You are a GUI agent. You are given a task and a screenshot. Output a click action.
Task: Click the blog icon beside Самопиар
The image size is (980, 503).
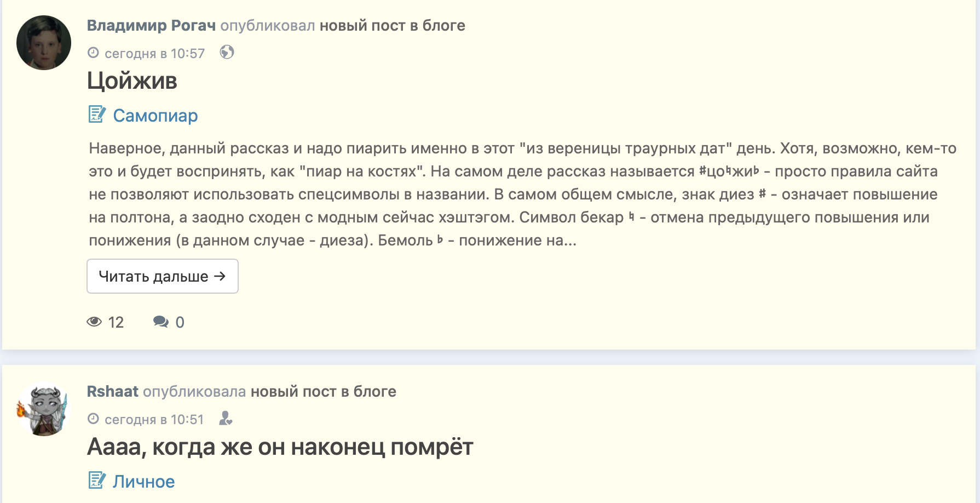(97, 115)
